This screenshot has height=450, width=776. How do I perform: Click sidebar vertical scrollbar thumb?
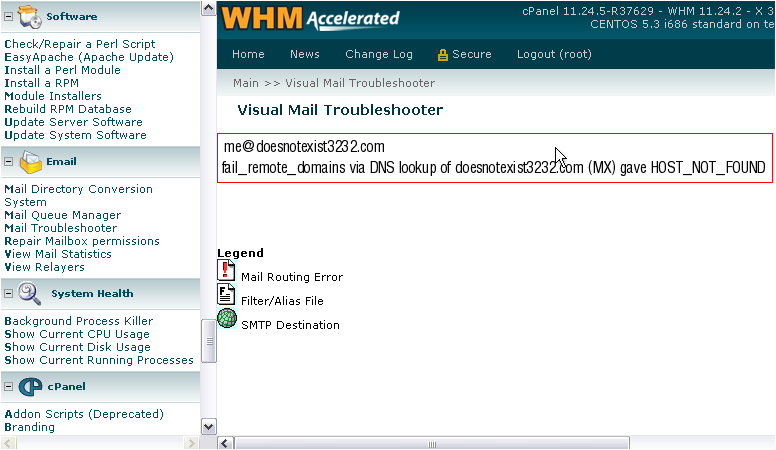pyautogui.click(x=209, y=342)
